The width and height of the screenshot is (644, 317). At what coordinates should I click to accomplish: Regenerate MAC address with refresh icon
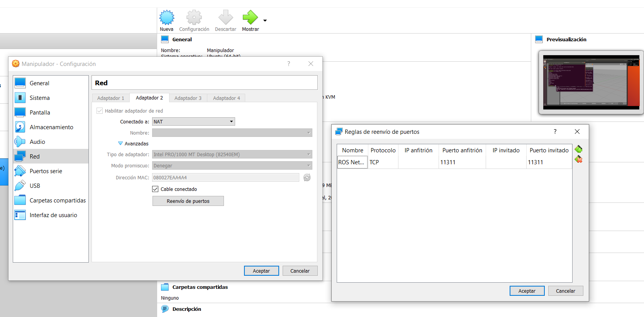click(307, 177)
